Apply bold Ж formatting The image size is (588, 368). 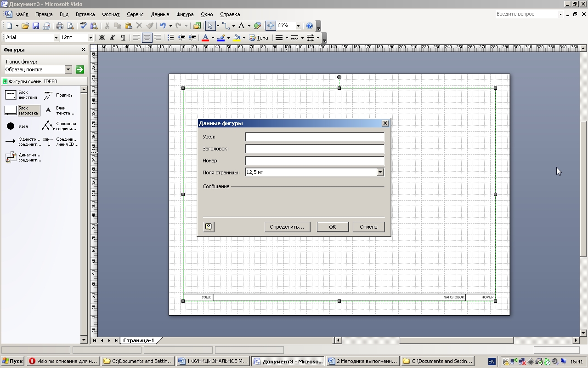(x=102, y=38)
